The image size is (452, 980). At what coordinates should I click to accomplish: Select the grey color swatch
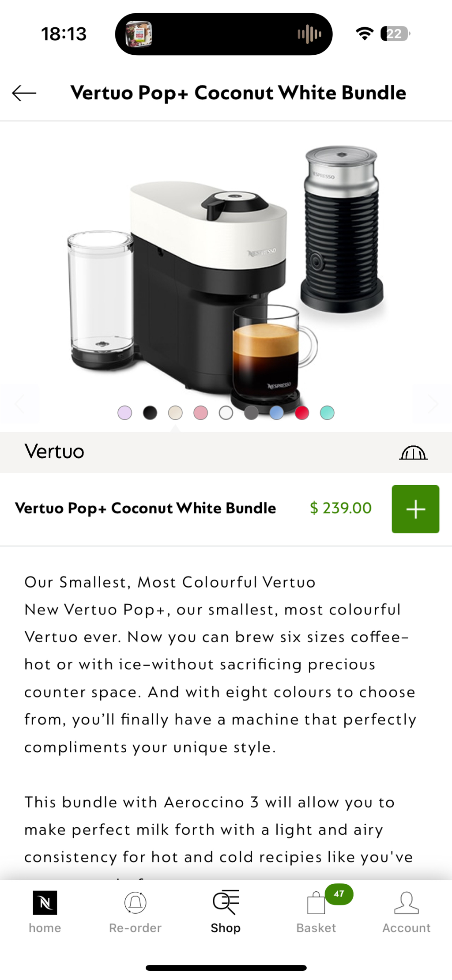tap(251, 413)
